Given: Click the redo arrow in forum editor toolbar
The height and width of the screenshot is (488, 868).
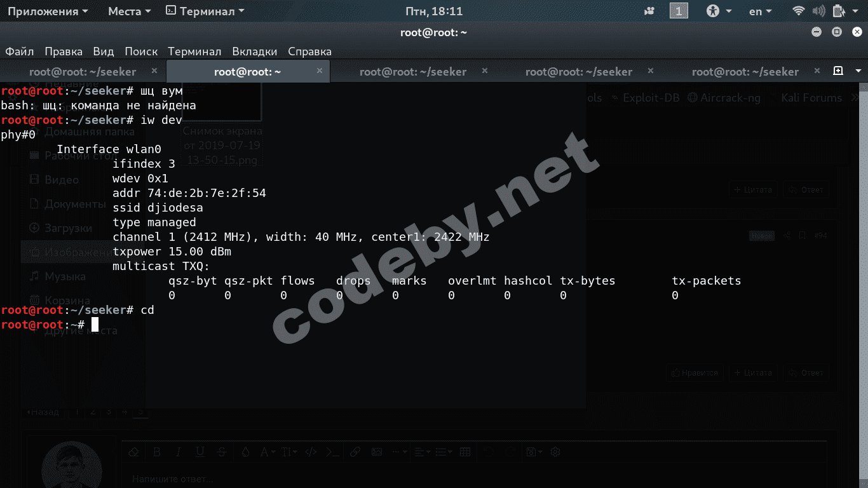Looking at the screenshot, I should (x=510, y=452).
